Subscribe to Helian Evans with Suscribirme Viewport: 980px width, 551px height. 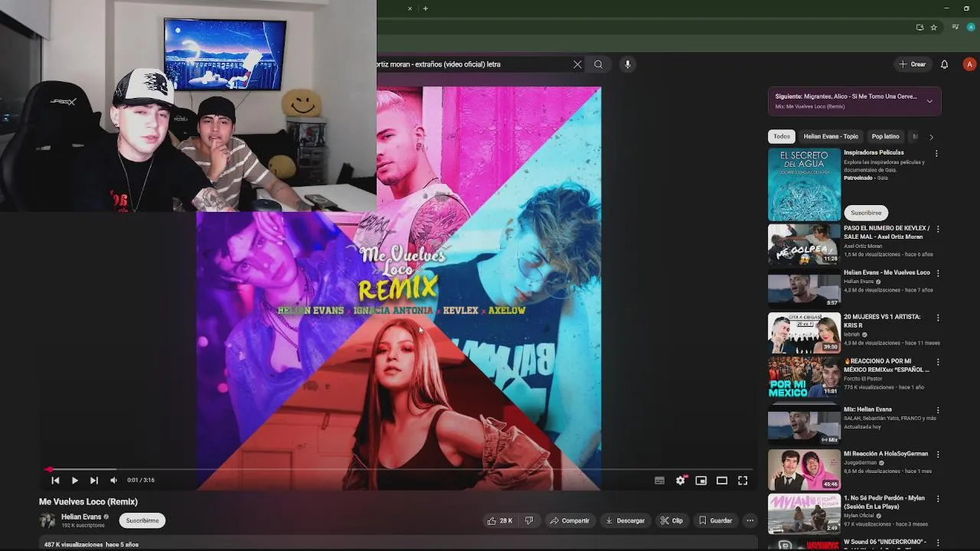[142, 520]
